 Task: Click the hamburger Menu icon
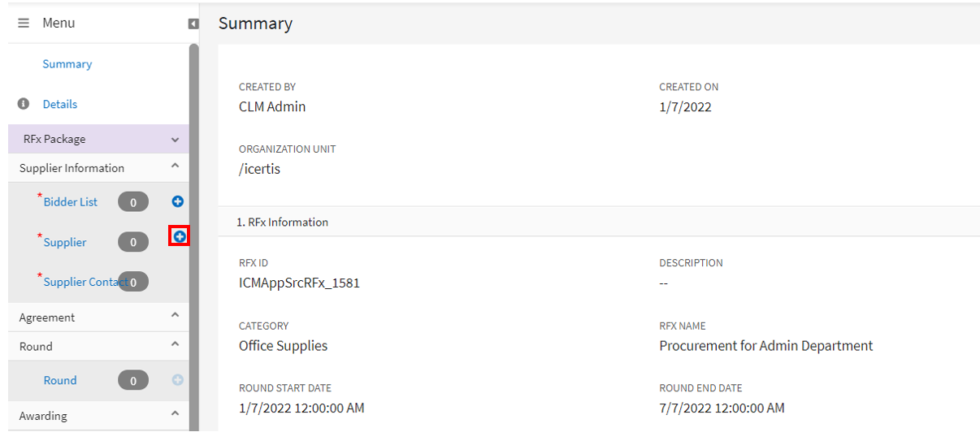pyautogui.click(x=24, y=24)
